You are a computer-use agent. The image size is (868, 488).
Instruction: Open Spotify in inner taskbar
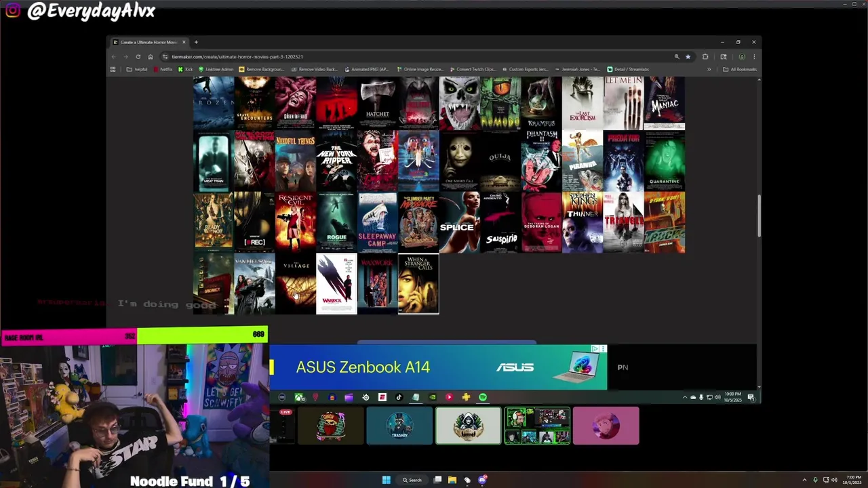pos(483,397)
